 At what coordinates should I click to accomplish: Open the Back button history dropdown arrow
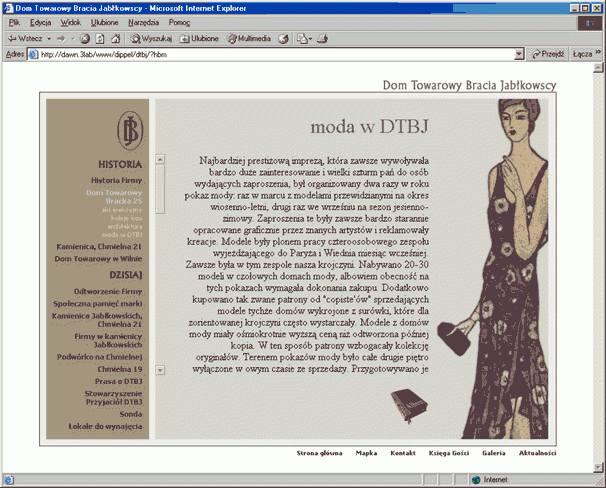(x=49, y=38)
